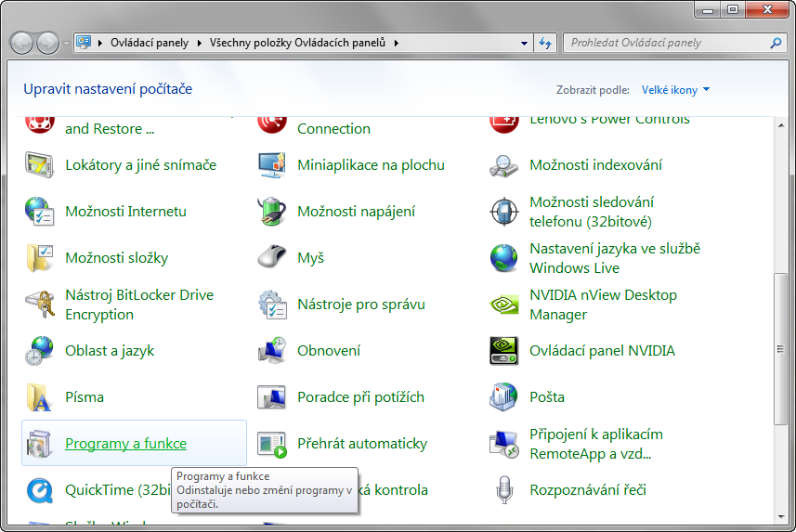Screen dimensions: 796x532
Task: Click the Možnosti Internetu globe icon
Action: [40, 212]
